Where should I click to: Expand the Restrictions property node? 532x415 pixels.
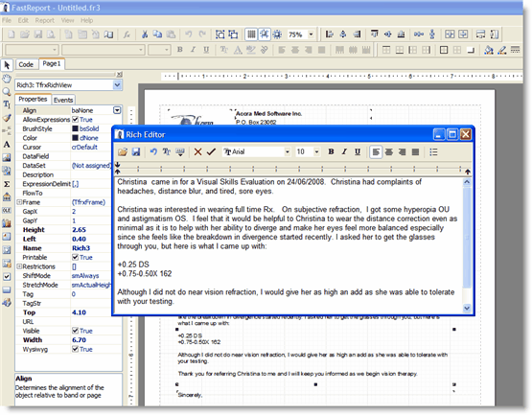pos(19,266)
